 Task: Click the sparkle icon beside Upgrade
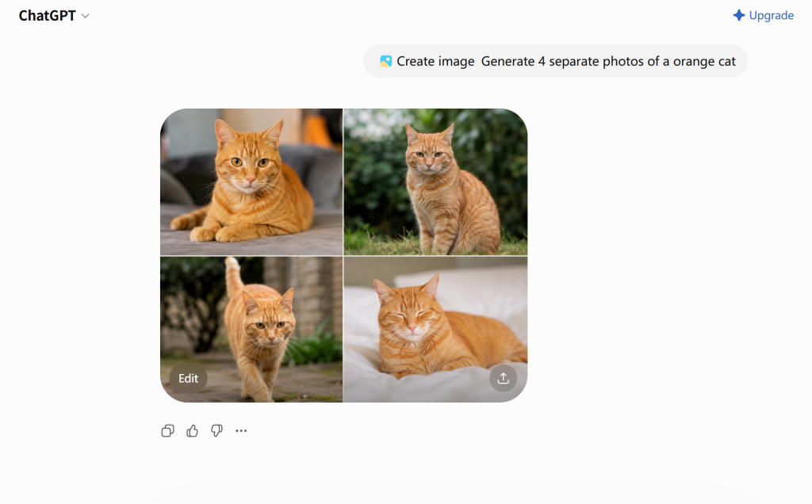(x=739, y=16)
